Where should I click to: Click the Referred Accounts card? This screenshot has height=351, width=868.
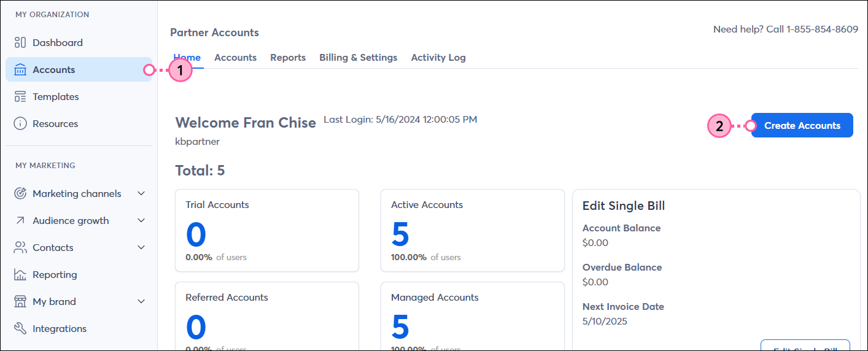(x=267, y=316)
